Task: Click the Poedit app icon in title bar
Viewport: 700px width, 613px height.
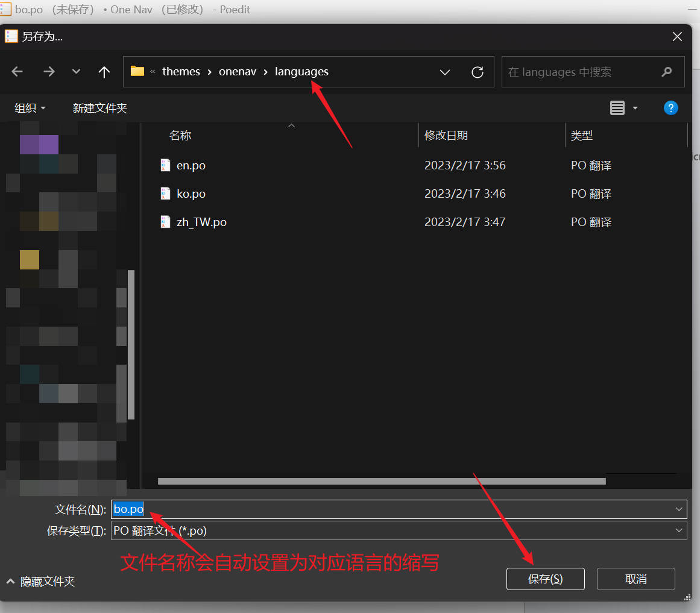Action: (5, 9)
